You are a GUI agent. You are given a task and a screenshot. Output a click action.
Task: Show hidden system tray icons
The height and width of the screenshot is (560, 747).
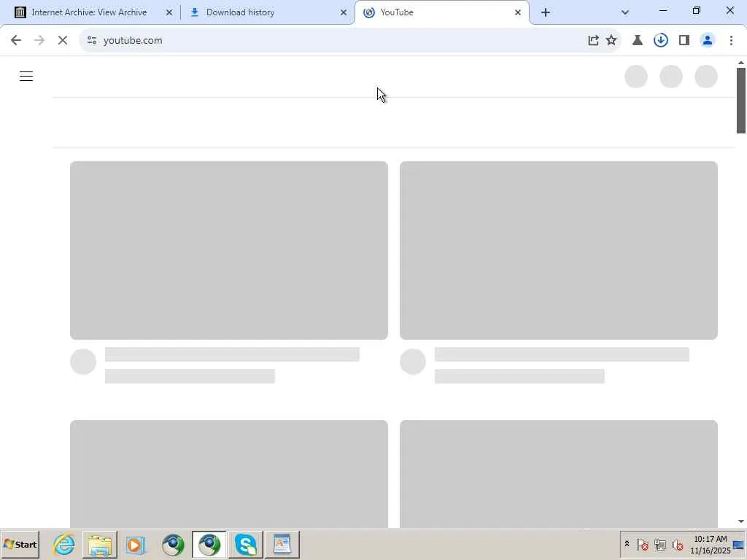[627, 544]
